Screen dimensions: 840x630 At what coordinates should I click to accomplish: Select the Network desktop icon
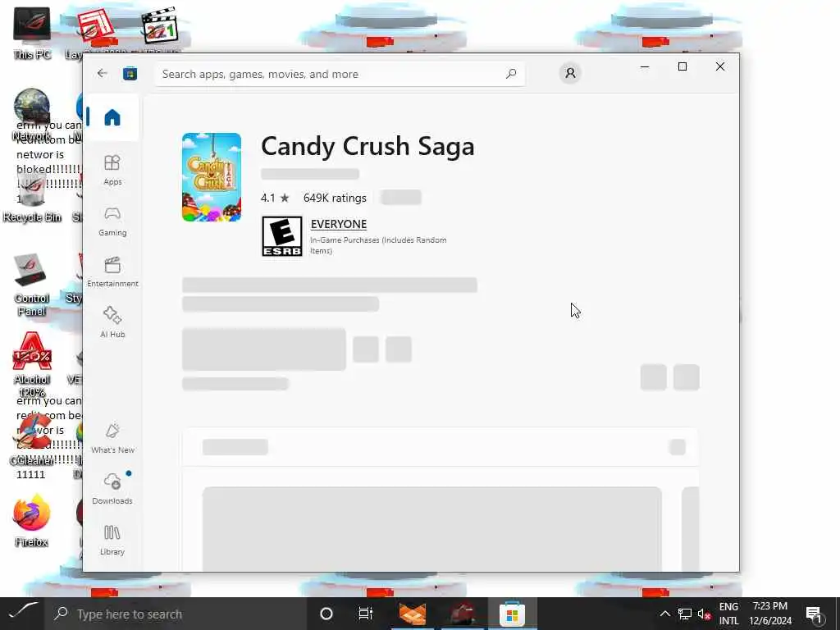[32, 115]
